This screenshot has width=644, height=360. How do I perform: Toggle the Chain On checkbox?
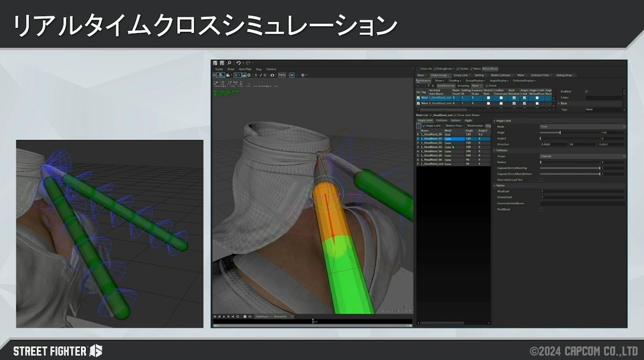418,69
